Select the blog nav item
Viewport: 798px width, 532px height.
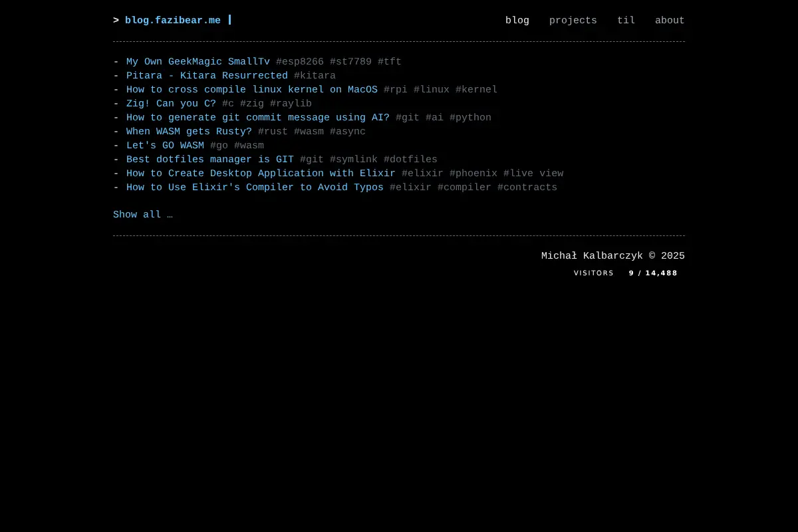click(x=517, y=21)
